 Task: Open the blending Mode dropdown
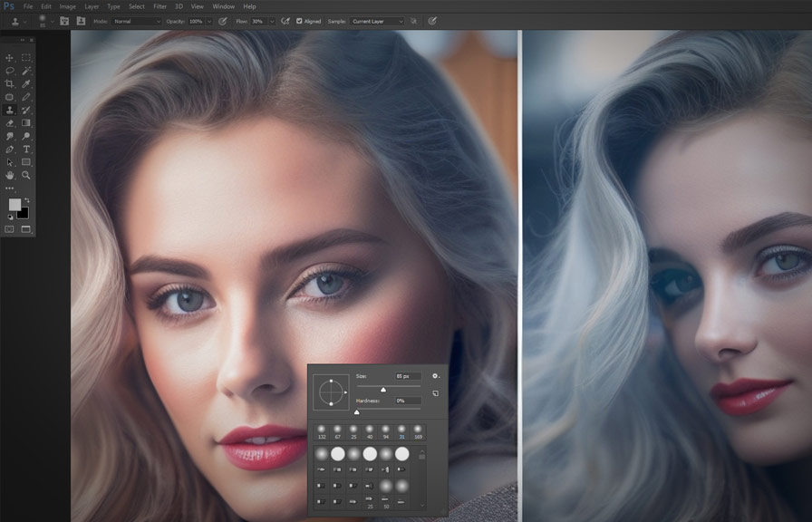click(x=136, y=21)
